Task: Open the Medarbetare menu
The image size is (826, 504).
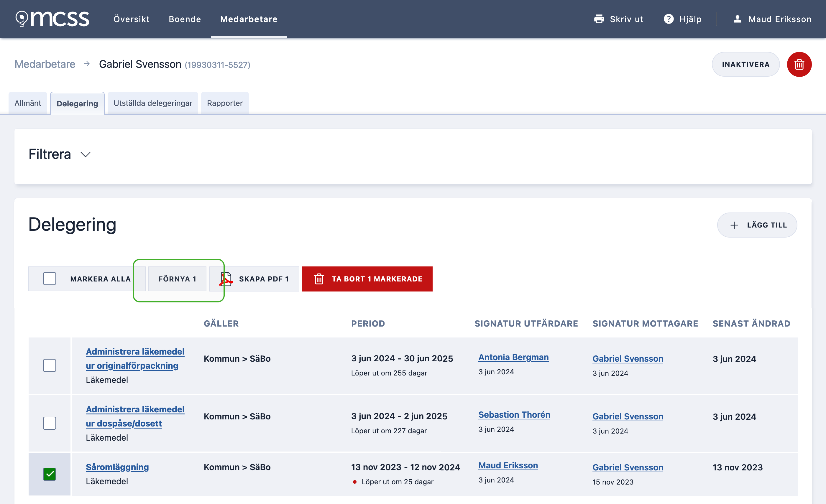Action: tap(249, 19)
